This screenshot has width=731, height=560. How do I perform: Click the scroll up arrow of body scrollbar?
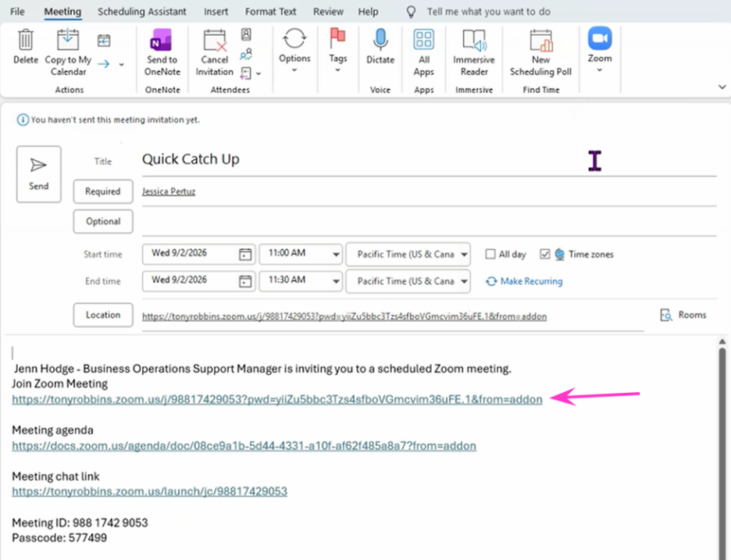click(x=722, y=342)
